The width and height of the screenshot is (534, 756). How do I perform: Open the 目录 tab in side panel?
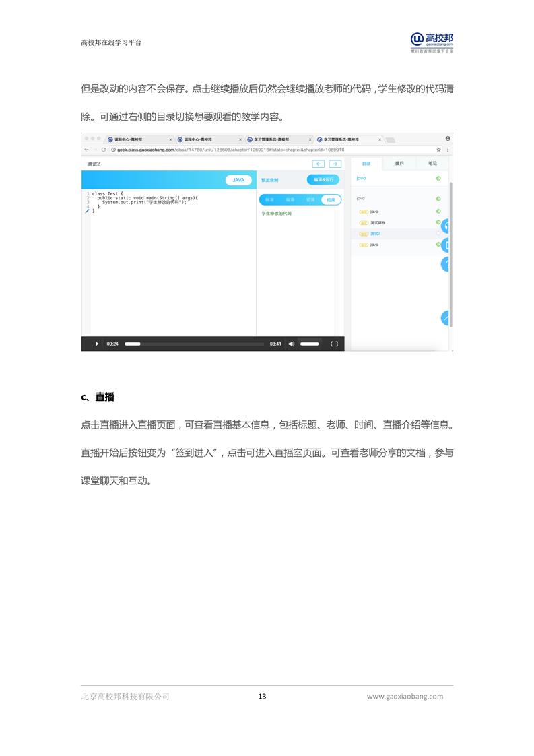366,164
